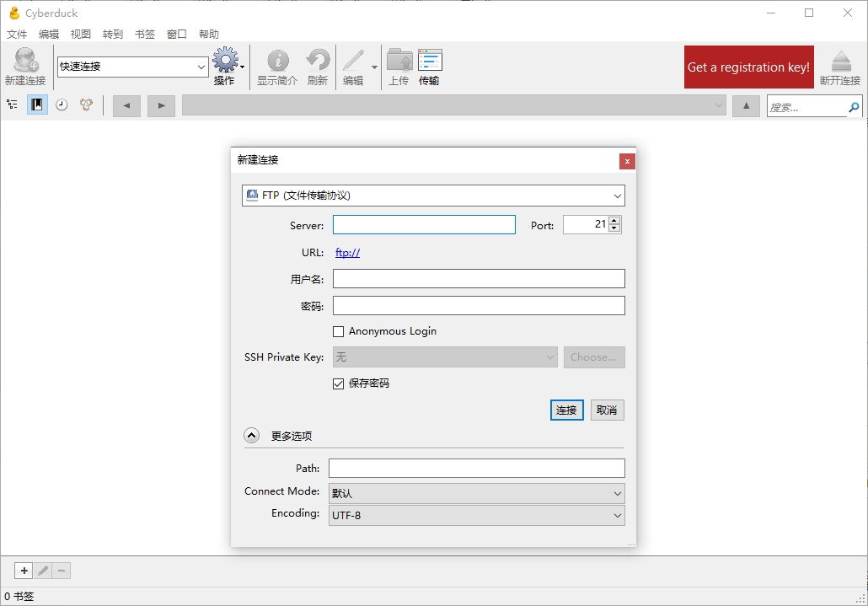Click the 连接 button
868x606 pixels.
coord(567,410)
